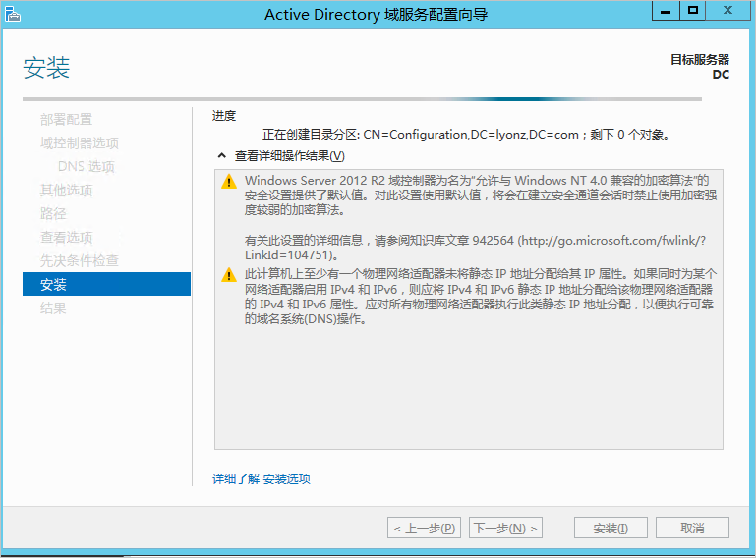This screenshot has width=756, height=558.
Task: Open the 详细了解 安装选项 link
Action: tap(262, 479)
